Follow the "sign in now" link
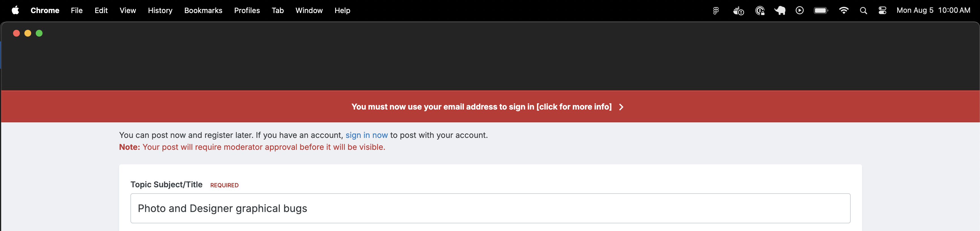 pos(366,135)
